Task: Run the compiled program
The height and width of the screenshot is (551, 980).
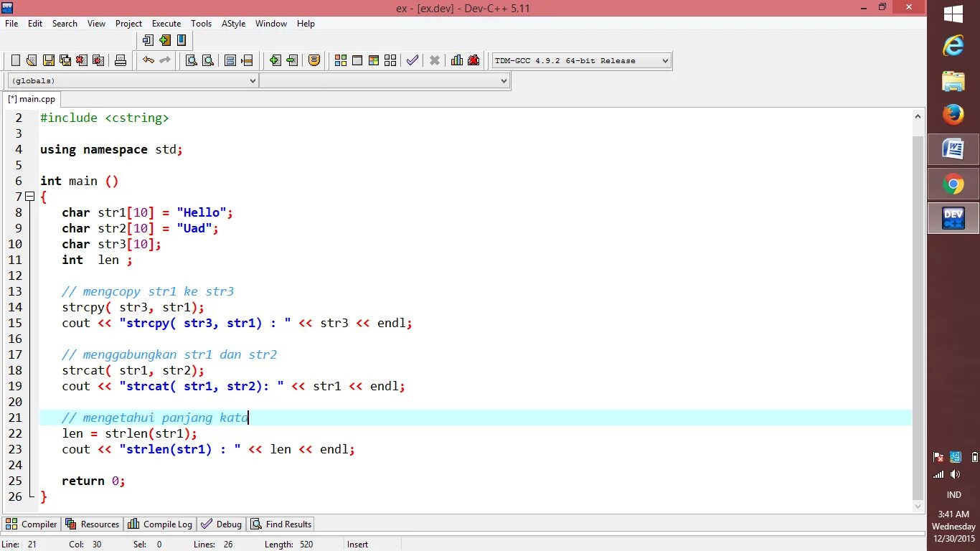Action: [357, 60]
